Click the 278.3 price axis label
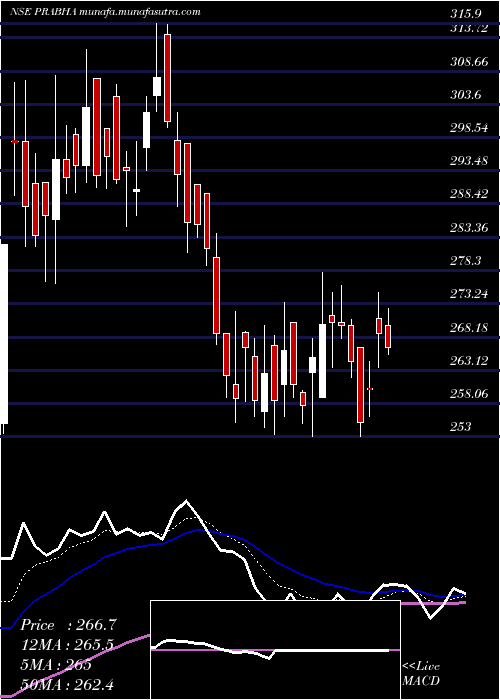 tap(467, 261)
